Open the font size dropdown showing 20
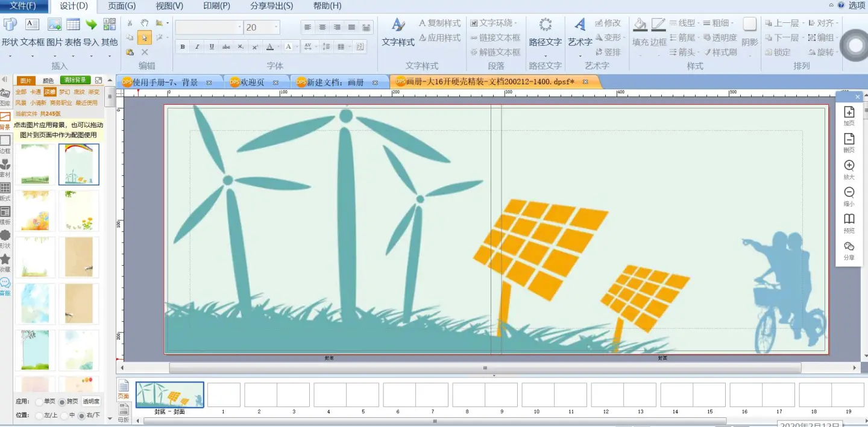The height and width of the screenshot is (427, 868). pos(277,28)
